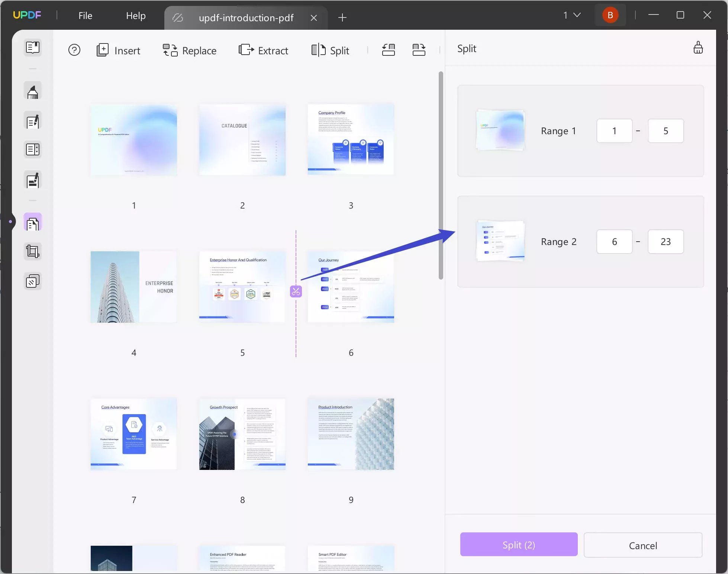
Task: Open the Help menu
Action: pos(136,16)
